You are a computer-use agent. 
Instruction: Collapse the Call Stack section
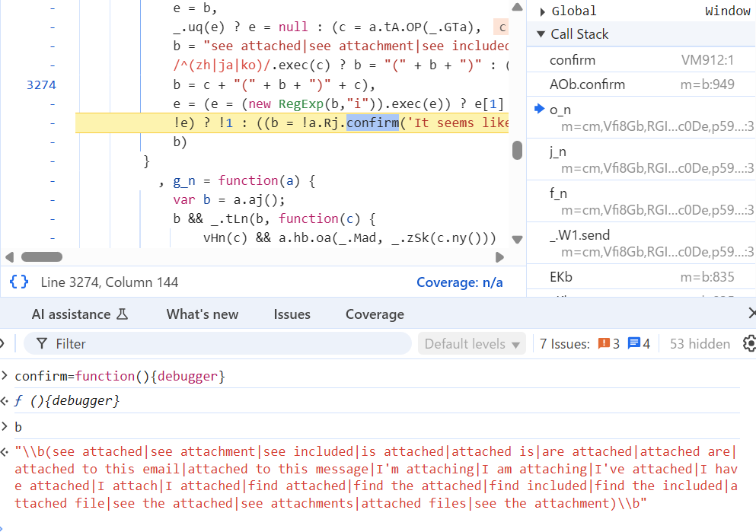click(x=541, y=34)
